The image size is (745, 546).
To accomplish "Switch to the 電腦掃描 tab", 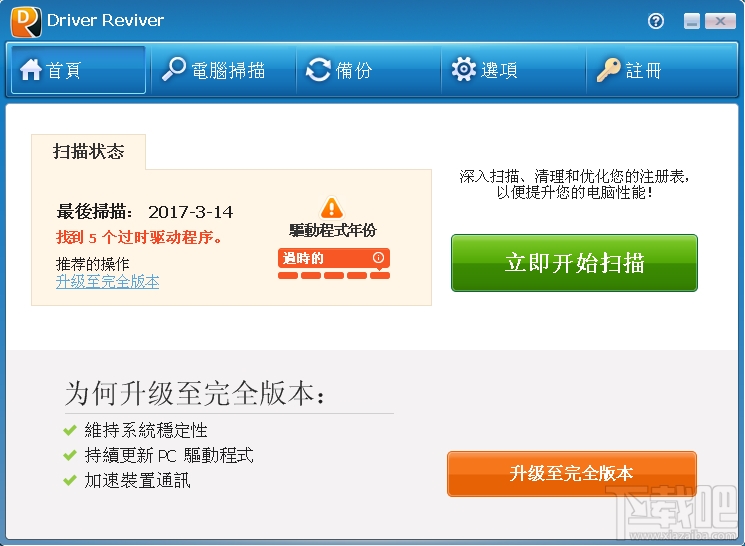I will pyautogui.click(x=223, y=70).
